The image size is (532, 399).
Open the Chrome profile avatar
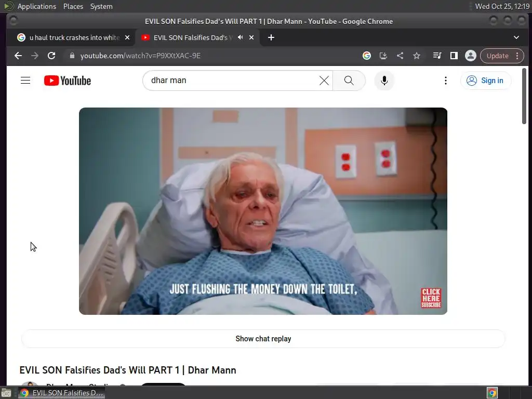471,56
